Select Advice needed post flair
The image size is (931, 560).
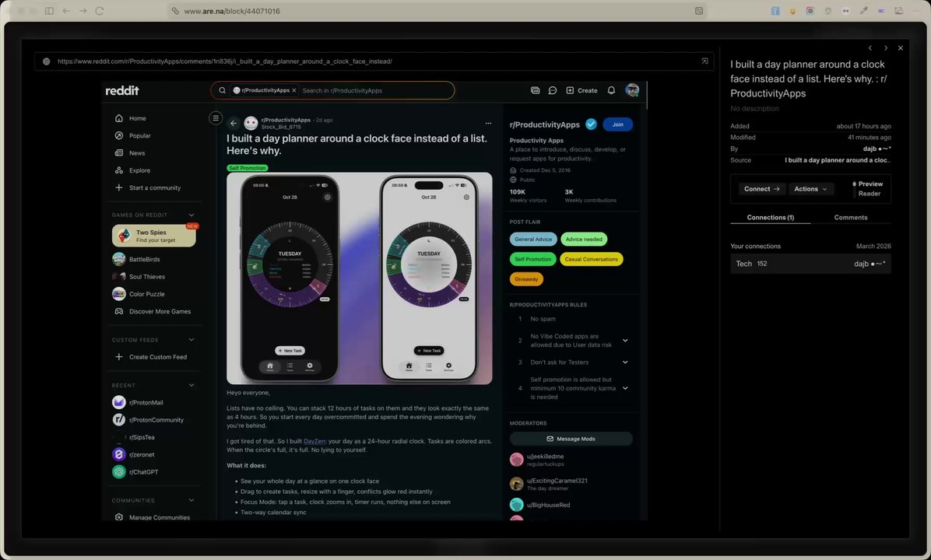coord(584,239)
